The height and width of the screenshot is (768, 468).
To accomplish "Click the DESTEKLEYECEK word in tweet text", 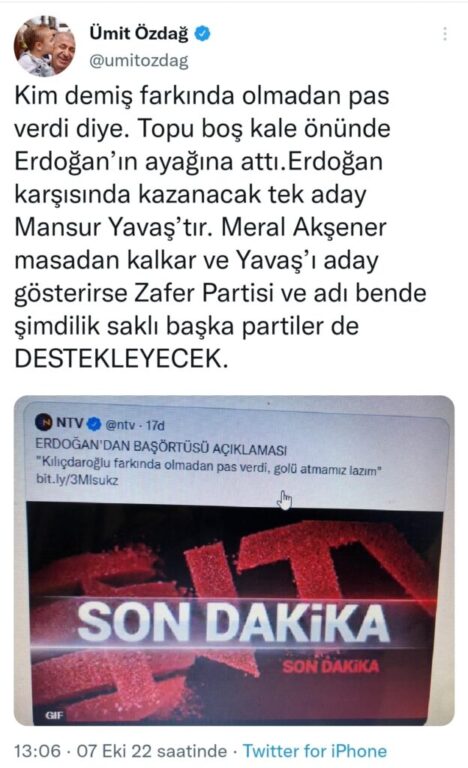I will pos(121,360).
